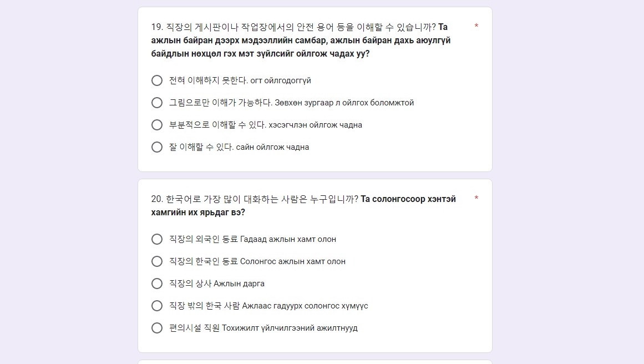Image resolution: width=644 pixels, height=364 pixels.
Task: Choose '직장 밖의 한국 사람' radio button
Action: [157, 306]
